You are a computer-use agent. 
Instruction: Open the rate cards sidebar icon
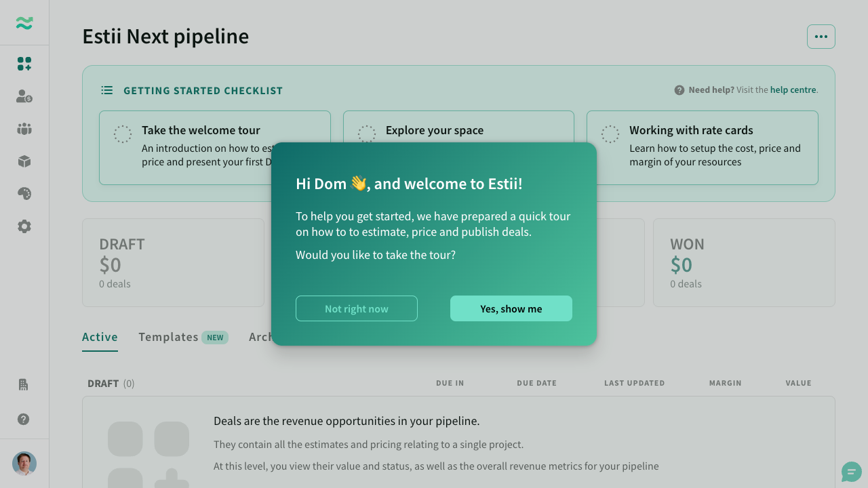point(24,96)
